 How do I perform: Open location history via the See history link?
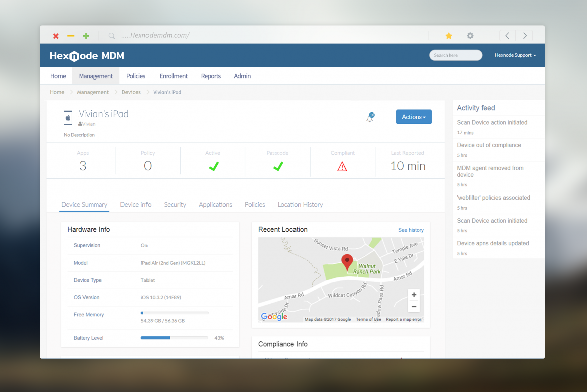pyautogui.click(x=411, y=230)
